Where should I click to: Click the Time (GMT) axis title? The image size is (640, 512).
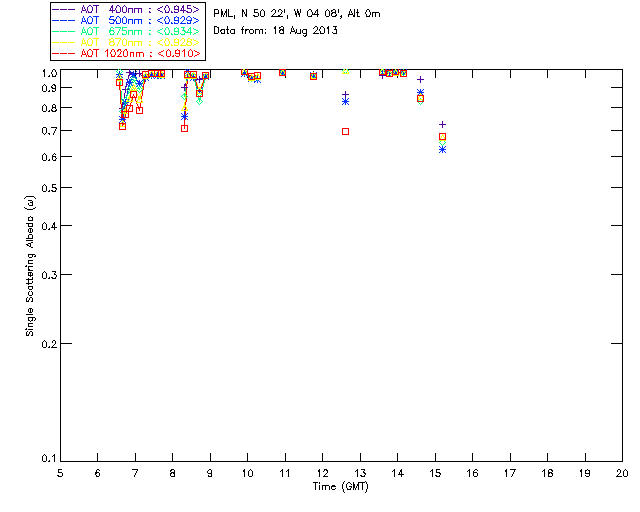coord(341,487)
